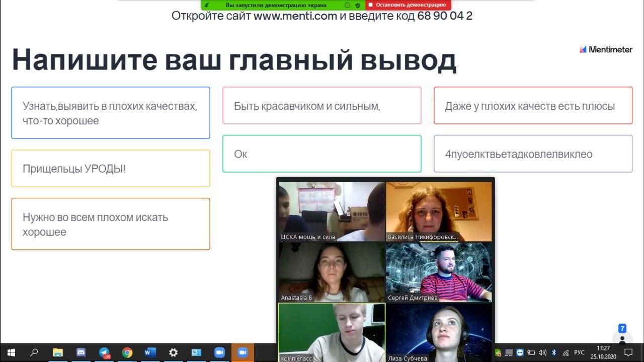The width and height of the screenshot is (644, 362).
Task: Select the Лиза Субчева video tile
Action: pos(439,332)
